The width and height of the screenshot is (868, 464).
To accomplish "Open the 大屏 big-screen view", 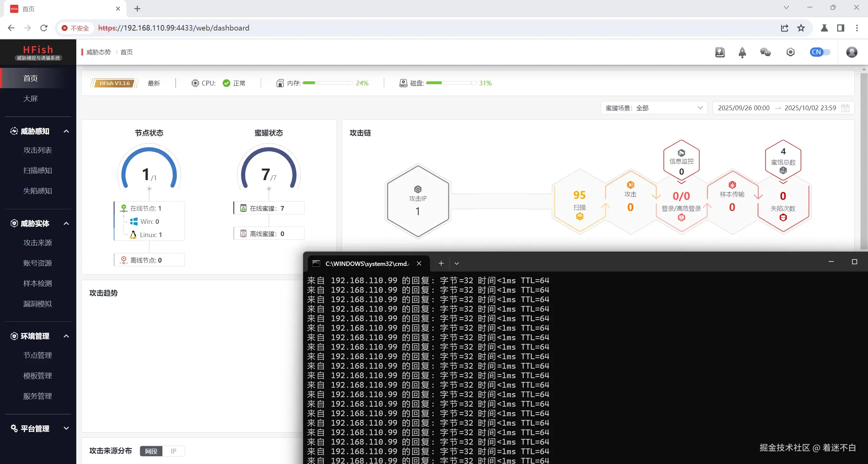I will [30, 99].
